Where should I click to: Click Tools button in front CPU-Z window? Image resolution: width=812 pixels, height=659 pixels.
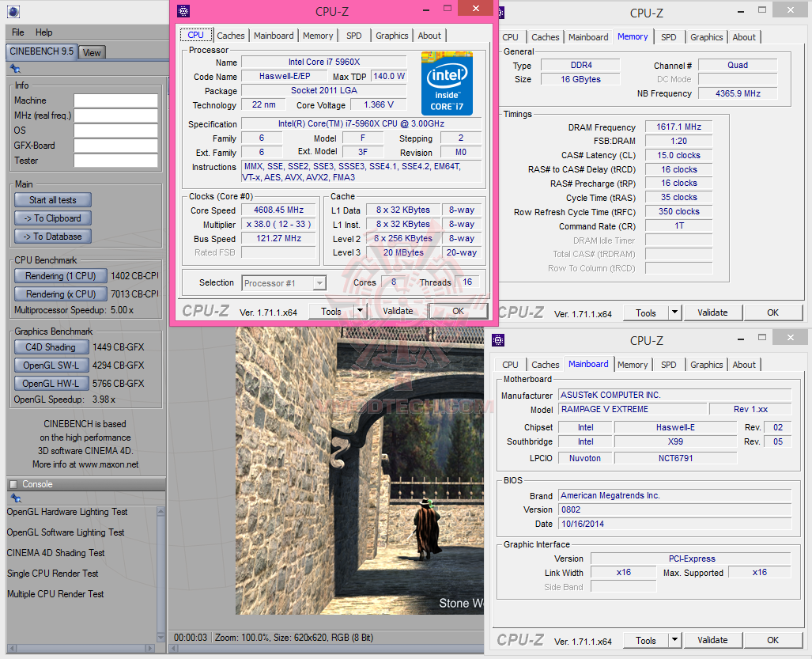point(331,312)
